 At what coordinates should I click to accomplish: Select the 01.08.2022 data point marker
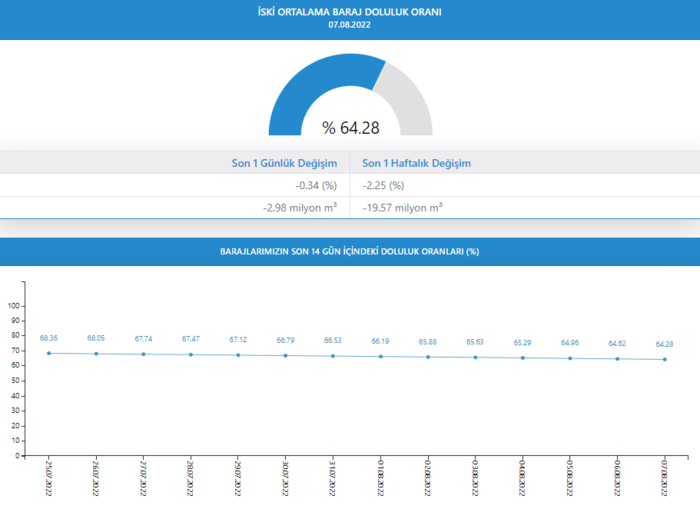[x=380, y=356]
